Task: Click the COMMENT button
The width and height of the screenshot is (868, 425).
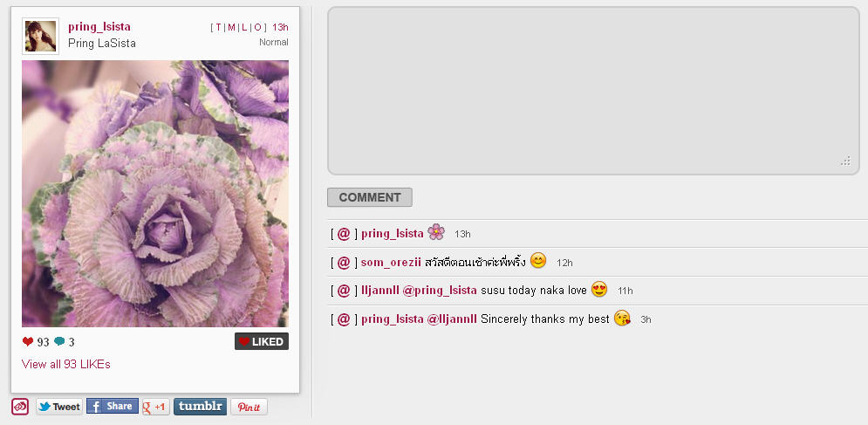Action: (370, 197)
